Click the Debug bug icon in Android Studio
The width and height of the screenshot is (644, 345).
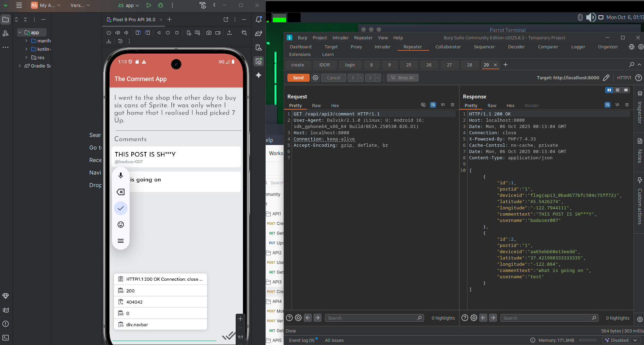tap(161, 5)
